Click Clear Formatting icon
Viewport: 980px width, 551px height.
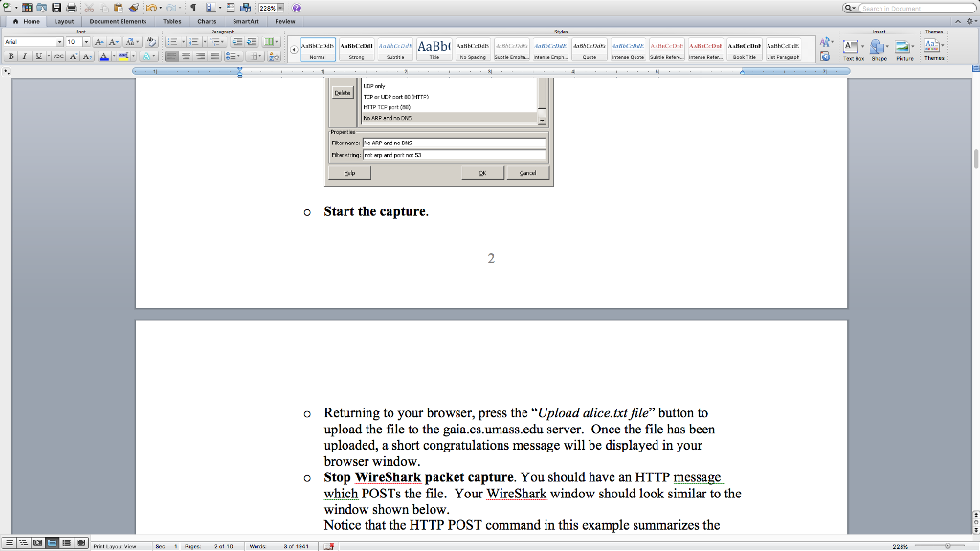(151, 42)
